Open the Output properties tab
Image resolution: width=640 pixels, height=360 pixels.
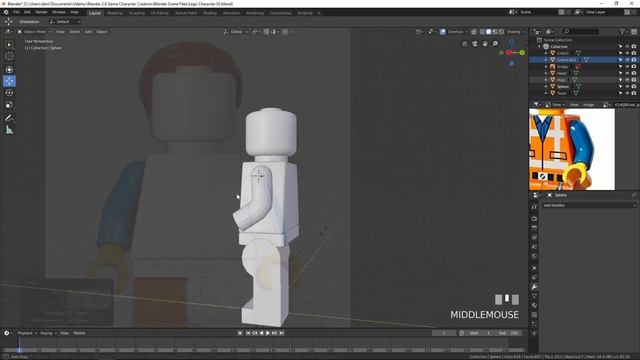pyautogui.click(x=534, y=228)
